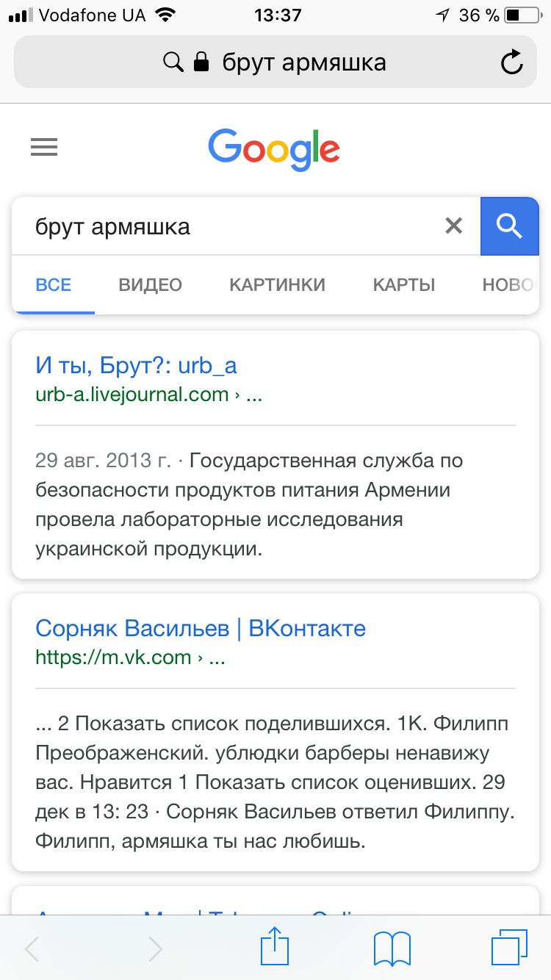This screenshot has height=980, width=551.
Task: Open Safari bookmarks icon
Action: pos(392,948)
